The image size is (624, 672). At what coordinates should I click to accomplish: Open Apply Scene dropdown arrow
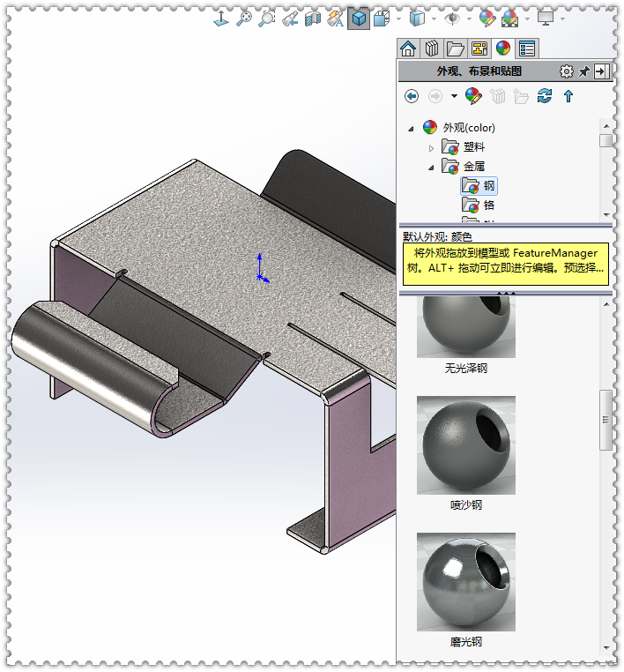click(527, 19)
